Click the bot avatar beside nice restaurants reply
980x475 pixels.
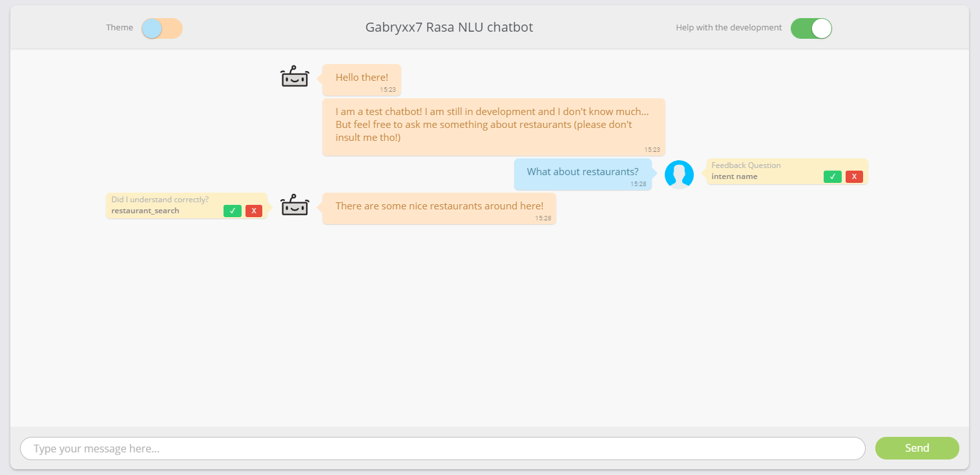295,205
